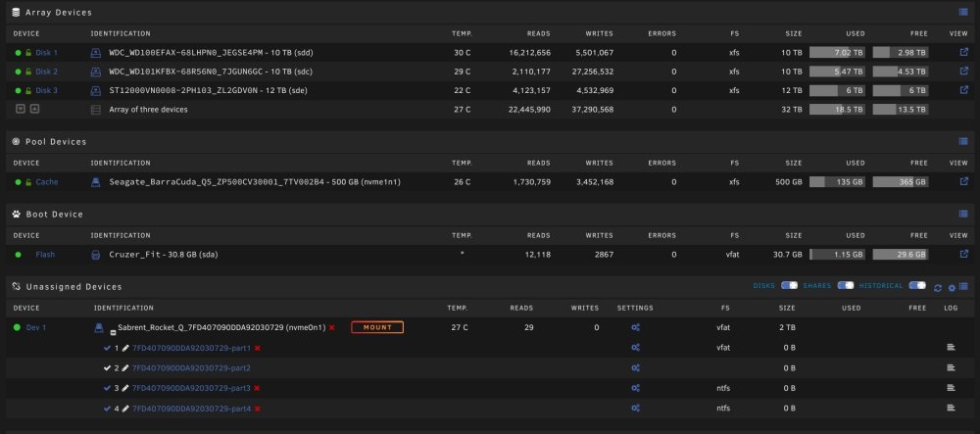Open settings gears for partition part3
The height and width of the screenshot is (434, 980).
[x=636, y=388]
